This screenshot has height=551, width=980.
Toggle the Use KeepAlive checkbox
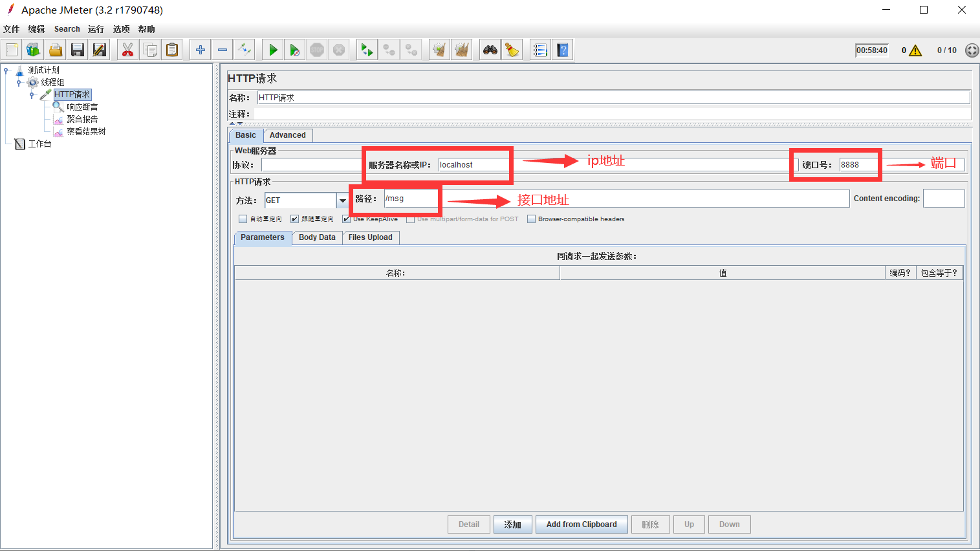point(347,219)
